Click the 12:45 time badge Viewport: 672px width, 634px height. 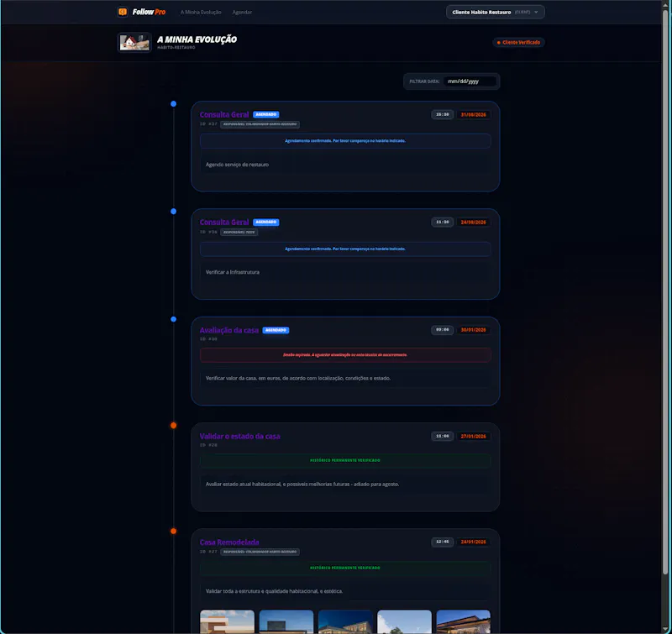click(443, 542)
